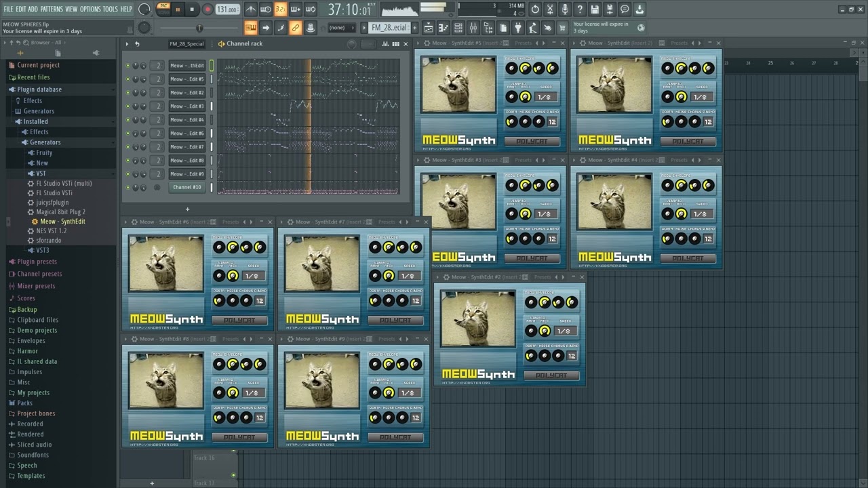Adjust the main pitch slider

coord(199,28)
